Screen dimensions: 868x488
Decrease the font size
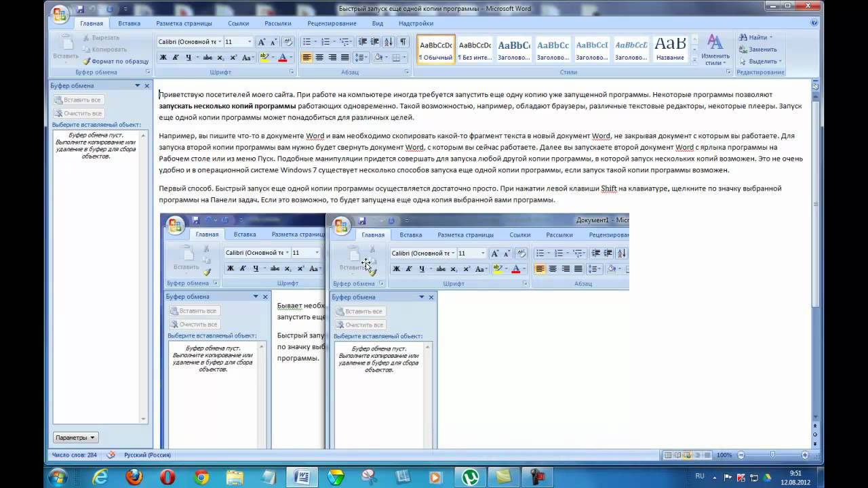pos(273,42)
